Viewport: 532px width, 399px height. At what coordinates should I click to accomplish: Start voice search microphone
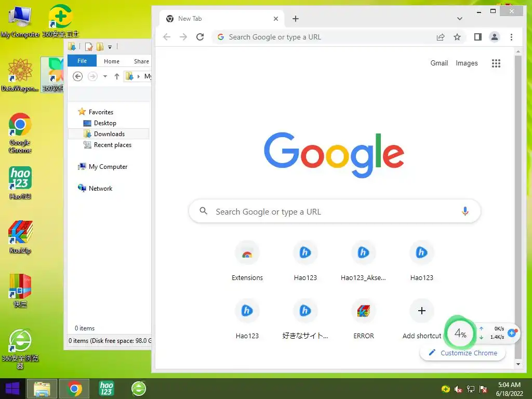coord(465,211)
